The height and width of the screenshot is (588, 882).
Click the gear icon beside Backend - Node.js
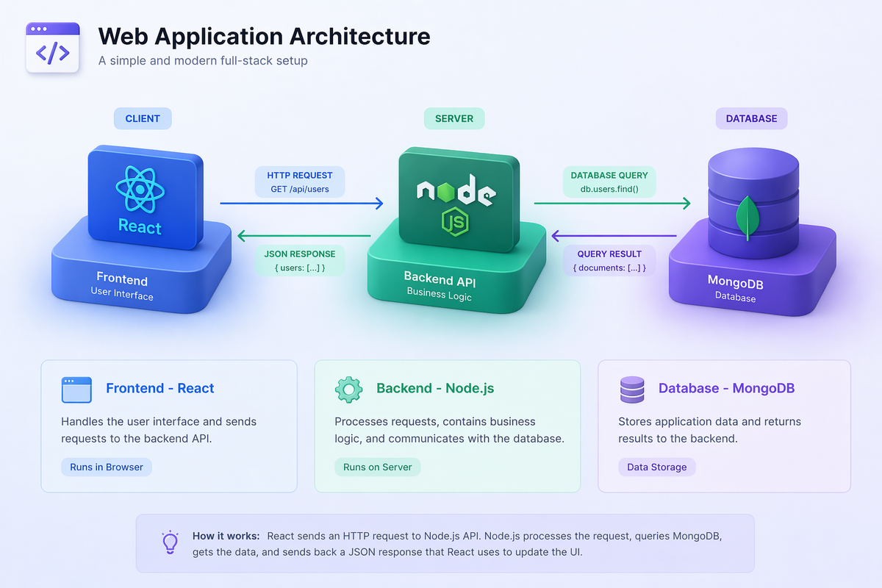coord(348,389)
